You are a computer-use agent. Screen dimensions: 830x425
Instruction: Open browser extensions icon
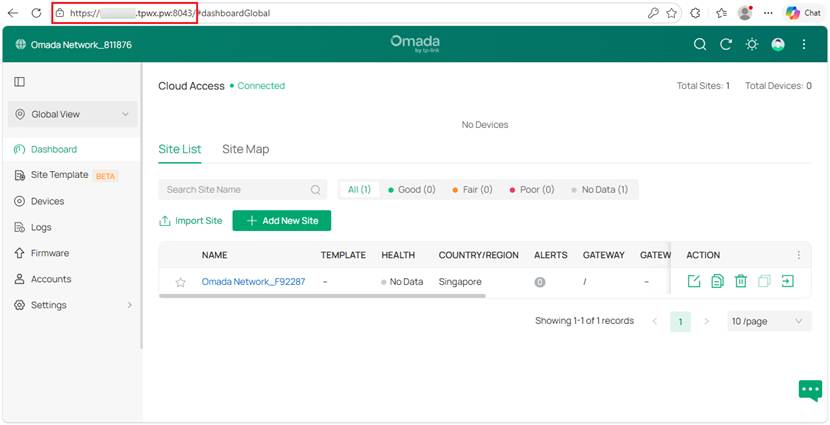pos(696,13)
